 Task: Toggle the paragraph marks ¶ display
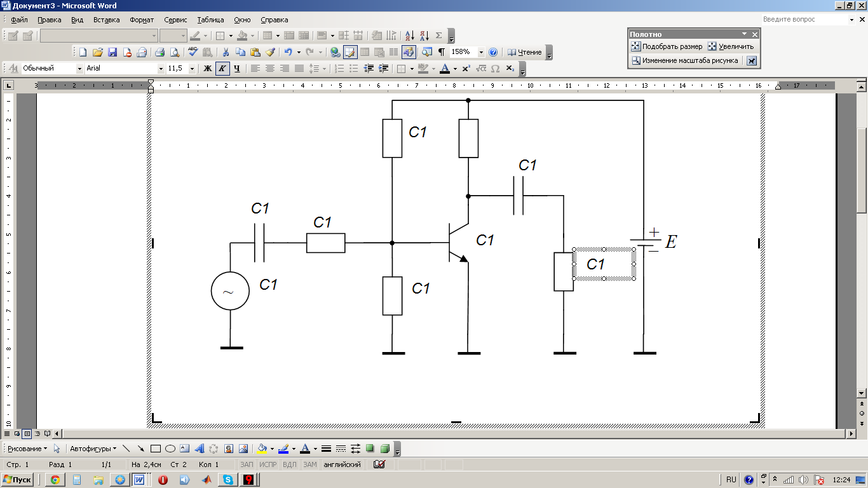coord(442,52)
